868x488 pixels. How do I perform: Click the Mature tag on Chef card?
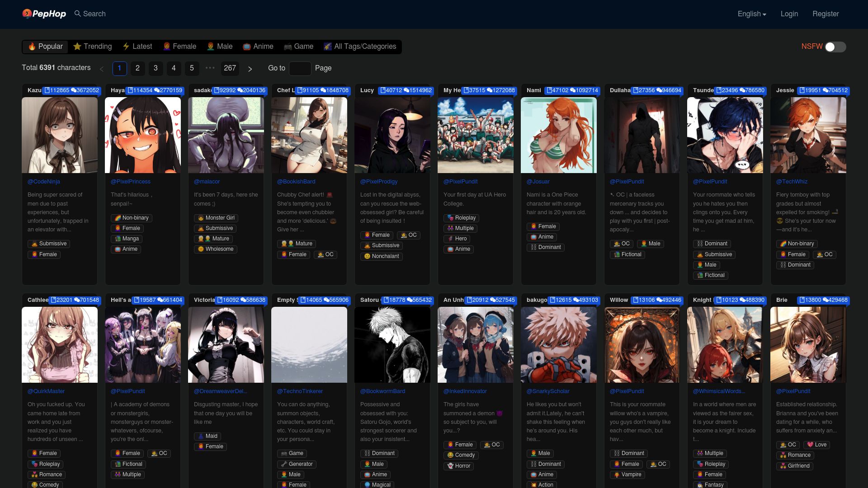point(297,244)
